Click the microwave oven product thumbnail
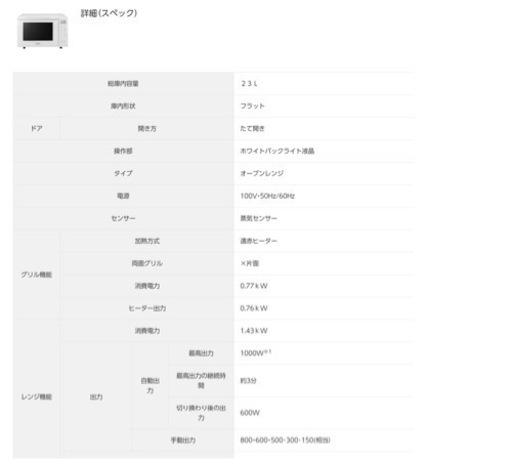Image resolution: width=512 pixels, height=459 pixels. point(42,31)
